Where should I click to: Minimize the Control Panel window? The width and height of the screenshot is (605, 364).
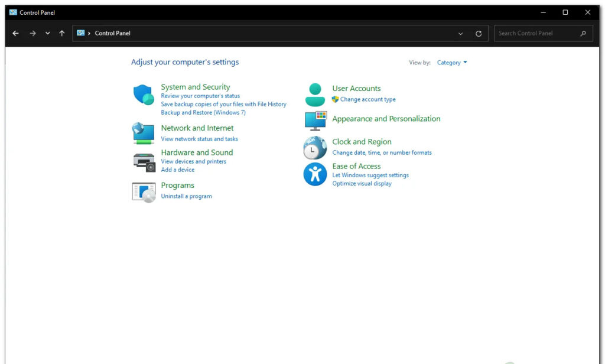click(x=543, y=12)
